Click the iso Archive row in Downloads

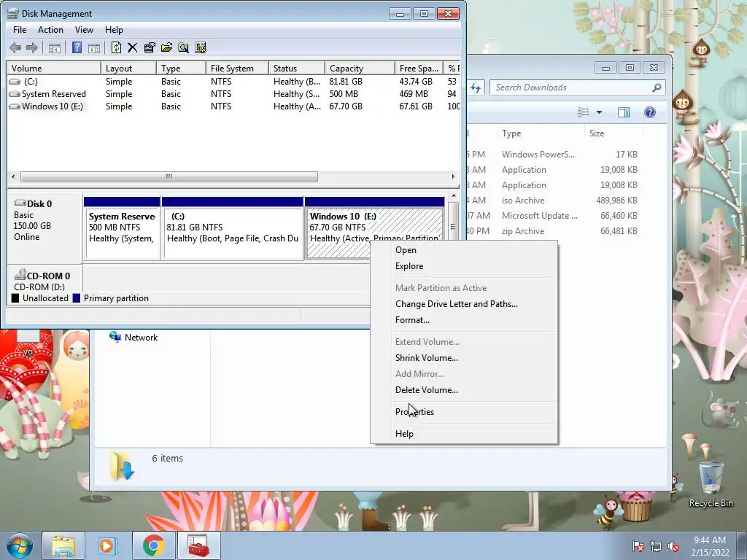click(553, 201)
